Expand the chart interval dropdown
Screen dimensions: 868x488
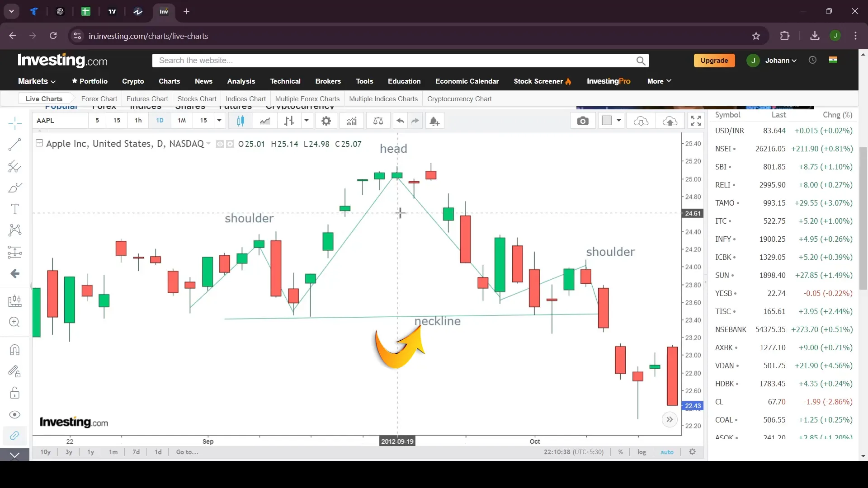[x=219, y=121]
